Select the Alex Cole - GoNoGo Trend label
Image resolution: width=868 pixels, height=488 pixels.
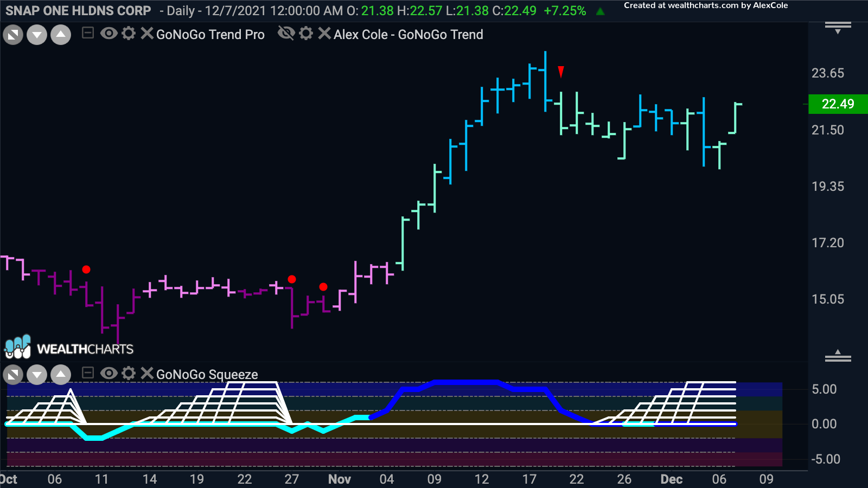click(409, 35)
